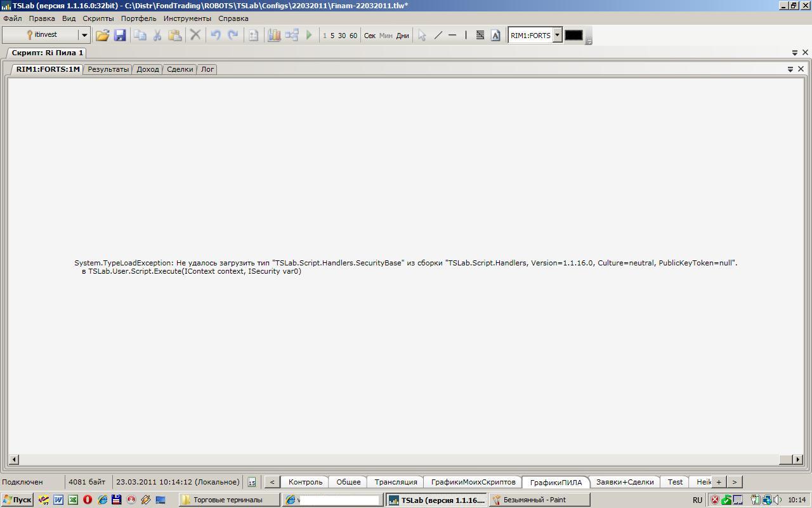
Task: Redo the action with the arrow icon
Action: tap(233, 36)
